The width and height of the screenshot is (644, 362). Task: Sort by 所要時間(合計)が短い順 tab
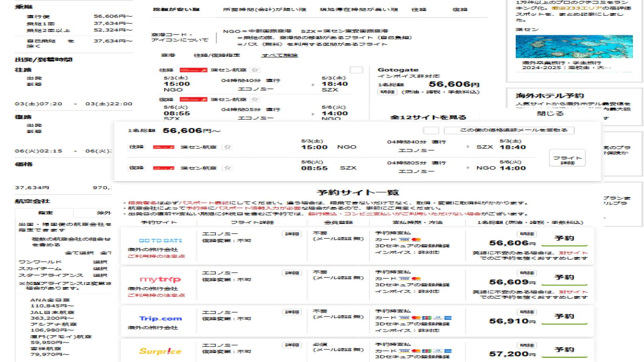pyautogui.click(x=264, y=9)
